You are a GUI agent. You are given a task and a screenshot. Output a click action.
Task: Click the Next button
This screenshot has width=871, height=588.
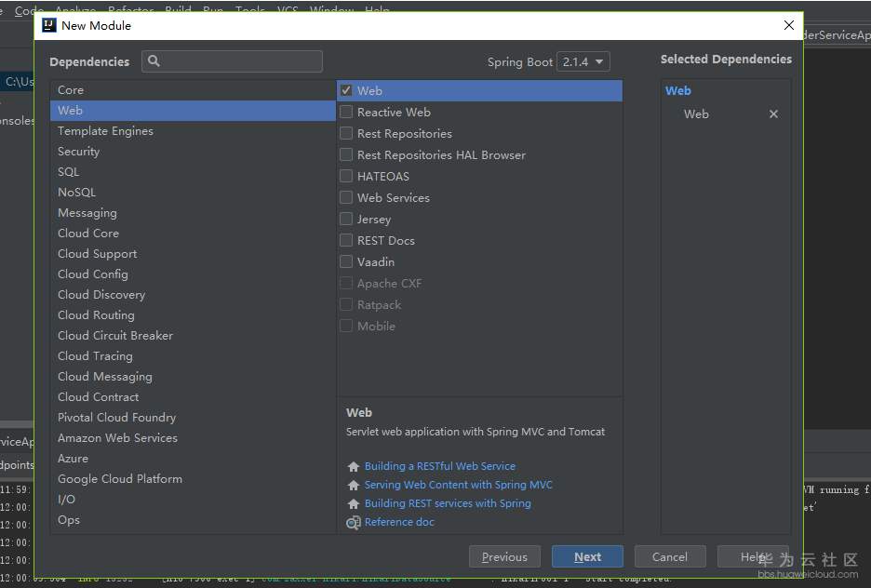(x=587, y=557)
